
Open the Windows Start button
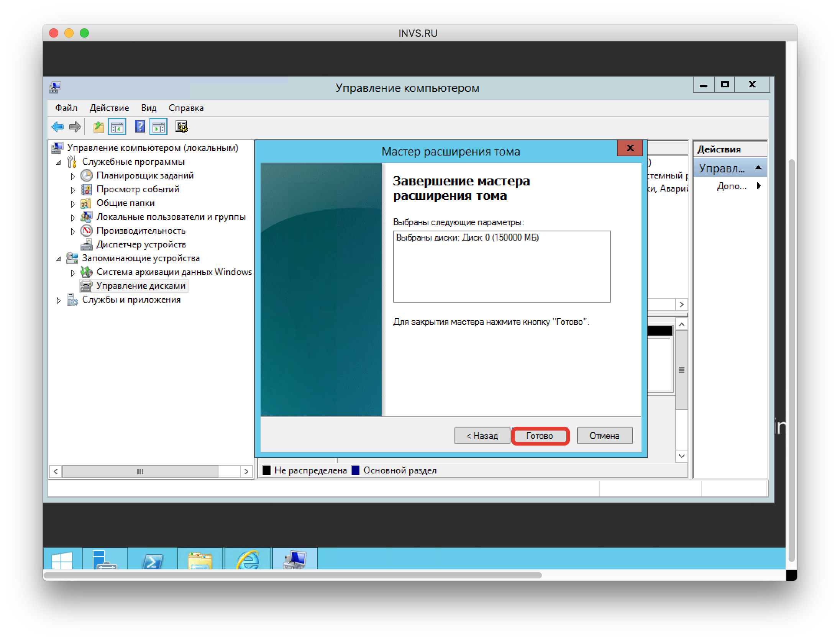pyautogui.click(x=62, y=560)
